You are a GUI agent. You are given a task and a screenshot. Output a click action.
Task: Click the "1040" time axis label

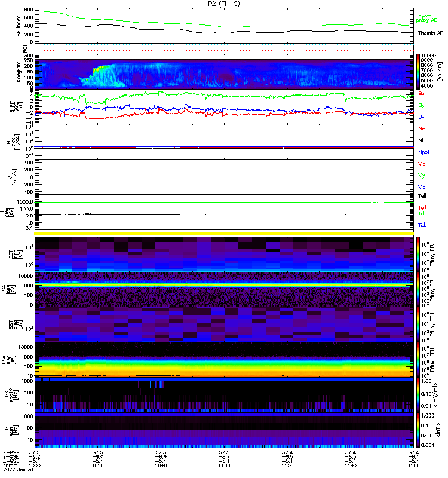coord(161,465)
